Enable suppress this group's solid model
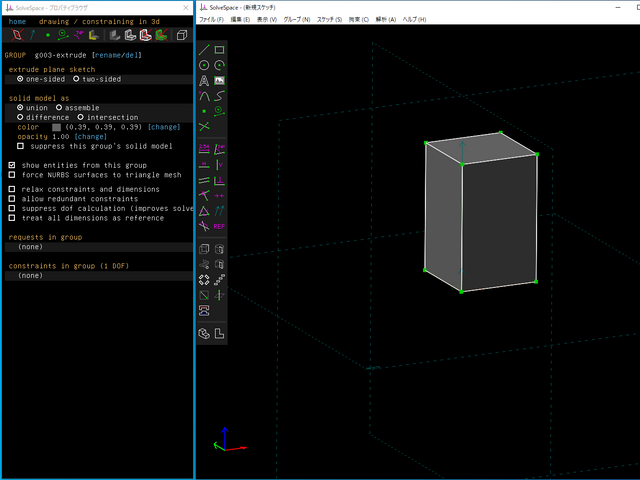 (21, 146)
